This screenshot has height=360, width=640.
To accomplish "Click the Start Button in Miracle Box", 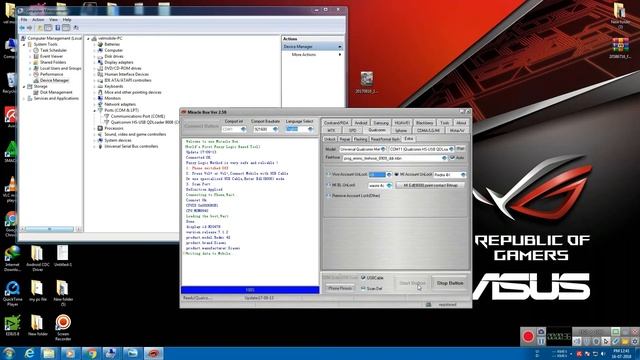I will pos(412,283).
